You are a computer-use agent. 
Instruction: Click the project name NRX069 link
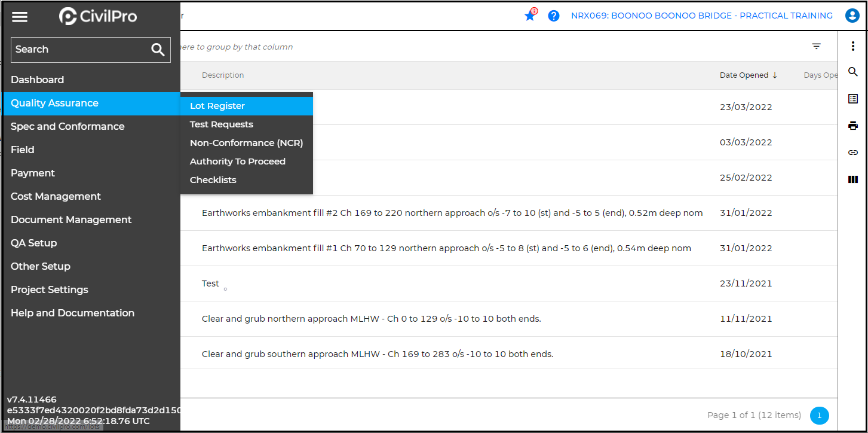point(701,16)
